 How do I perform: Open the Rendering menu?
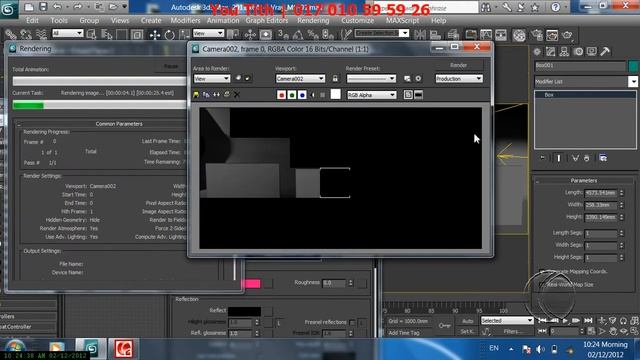pyautogui.click(x=313, y=20)
